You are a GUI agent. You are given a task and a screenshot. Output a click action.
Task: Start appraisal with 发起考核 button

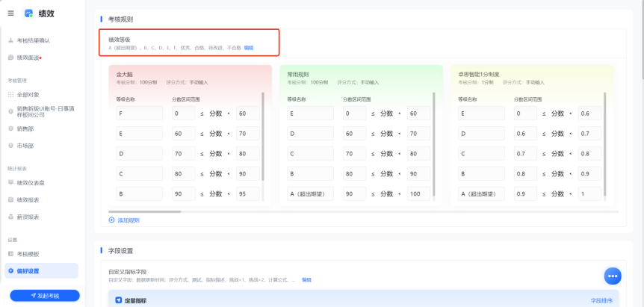coord(45,296)
